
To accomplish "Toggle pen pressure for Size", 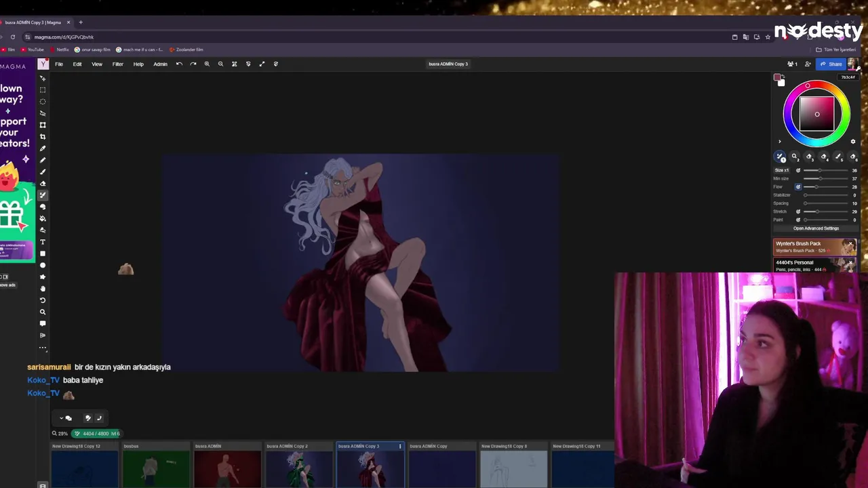I will pyautogui.click(x=798, y=170).
